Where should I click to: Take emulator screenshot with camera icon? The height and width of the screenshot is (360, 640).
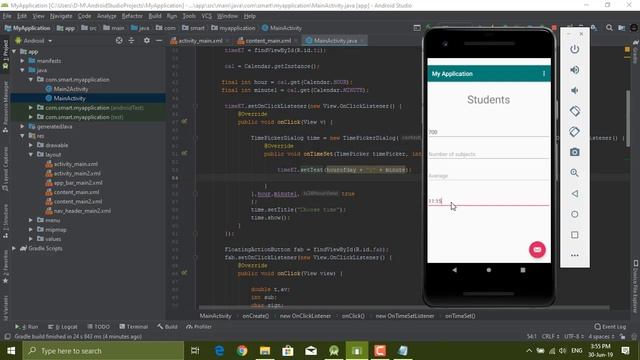pos(575,152)
